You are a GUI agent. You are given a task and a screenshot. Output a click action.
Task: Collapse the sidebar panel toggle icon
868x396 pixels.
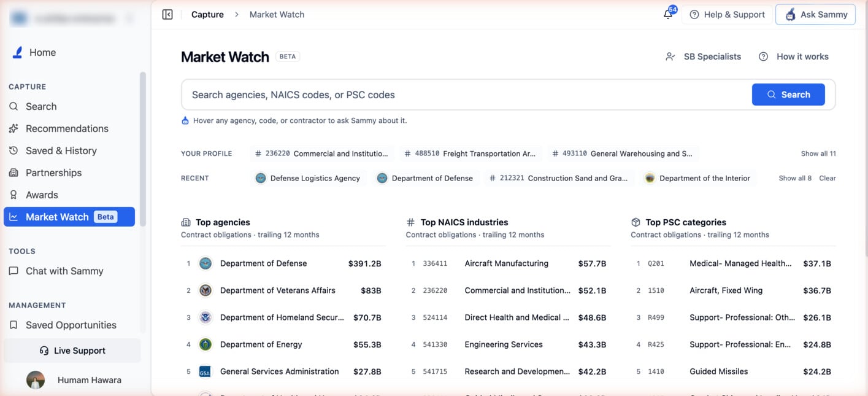167,14
